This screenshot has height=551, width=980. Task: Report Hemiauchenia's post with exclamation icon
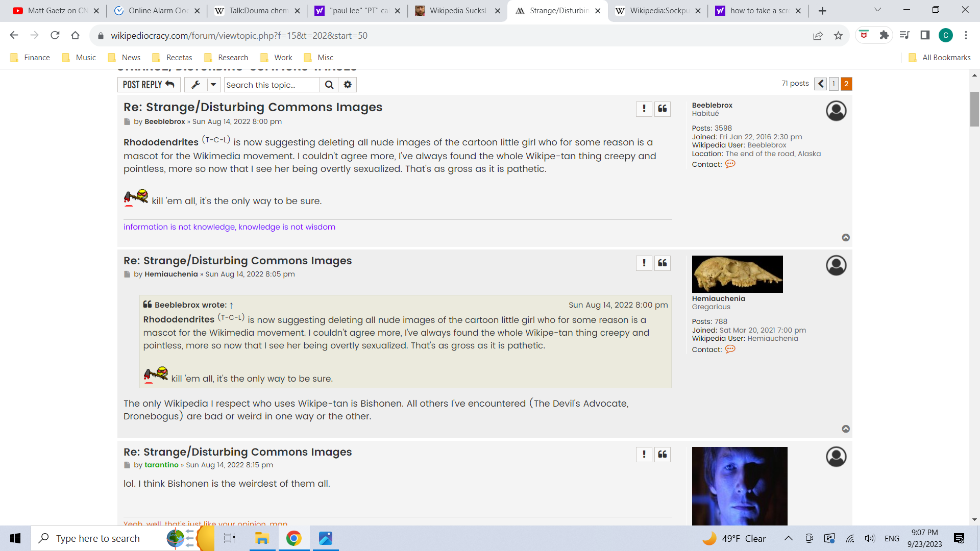click(x=644, y=263)
